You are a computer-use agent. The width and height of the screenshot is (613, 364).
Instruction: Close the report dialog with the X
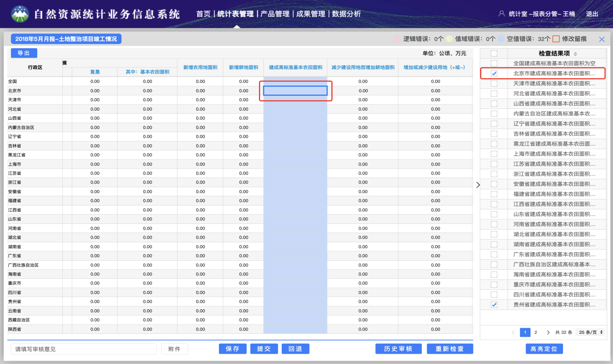pos(602,39)
